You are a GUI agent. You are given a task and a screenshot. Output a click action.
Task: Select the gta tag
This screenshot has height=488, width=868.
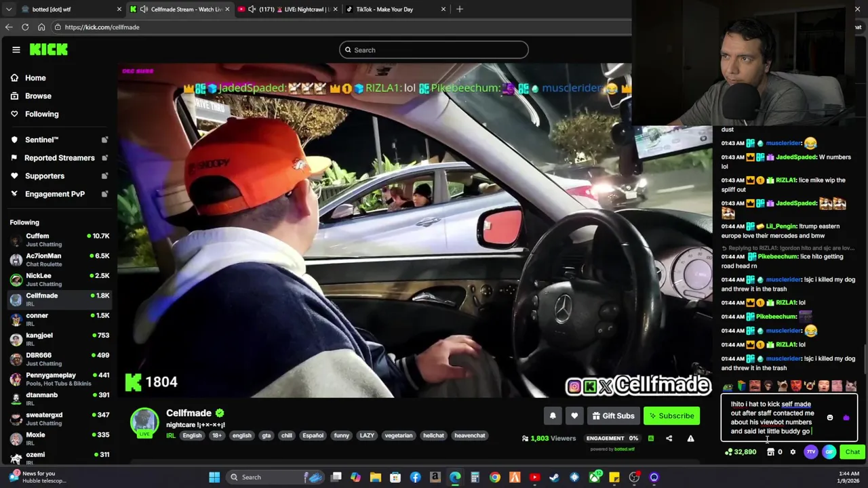point(267,436)
